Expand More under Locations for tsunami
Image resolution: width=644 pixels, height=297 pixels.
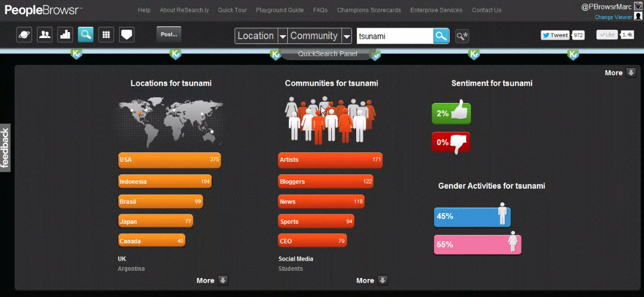[212, 280]
